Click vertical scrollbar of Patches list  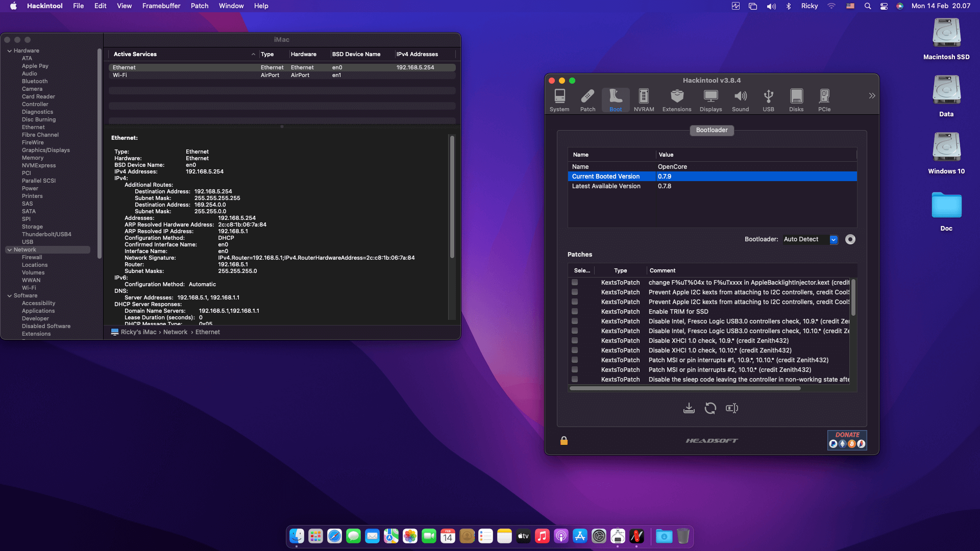click(853, 297)
